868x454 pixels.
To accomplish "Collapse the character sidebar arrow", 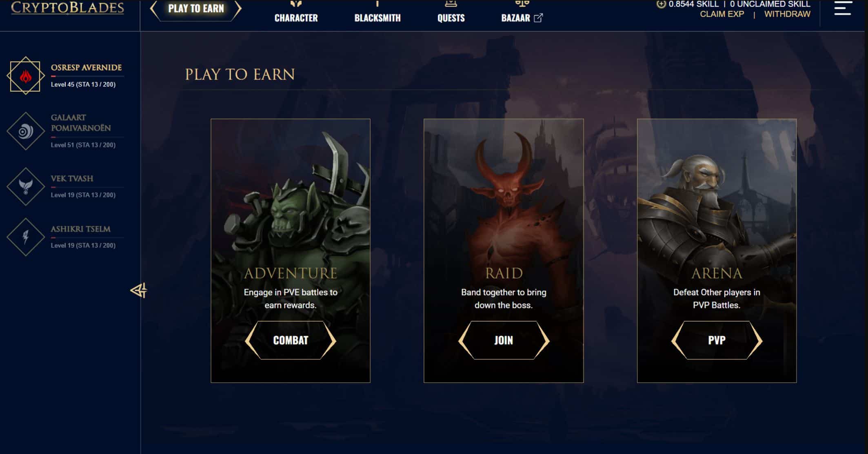I will [139, 290].
